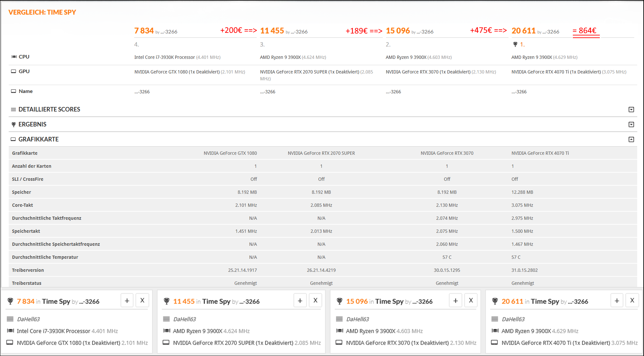Open the 11 455 score link in header
644x356 pixels.
coord(272,31)
